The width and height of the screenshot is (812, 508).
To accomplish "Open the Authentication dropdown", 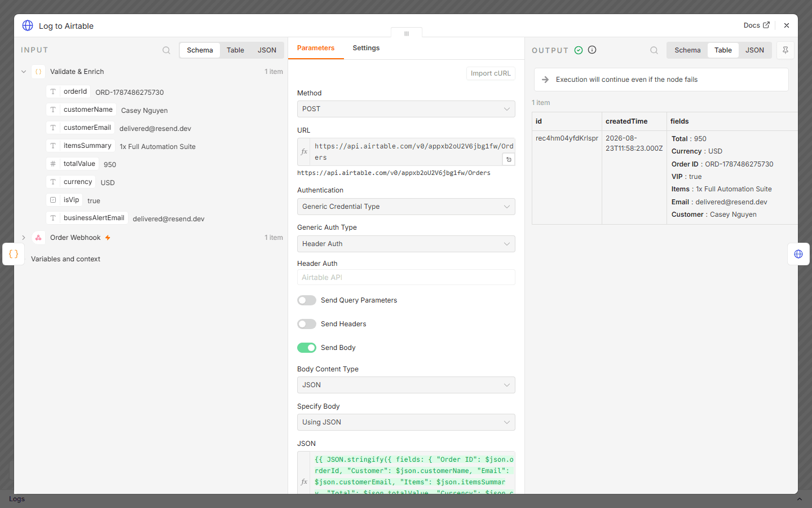I will click(406, 207).
